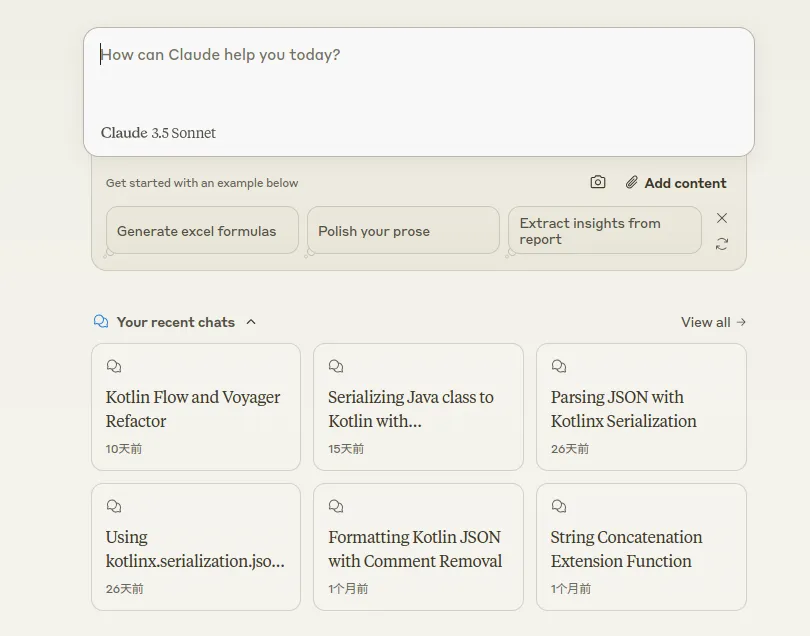Open Kotlin Flow and Voyager Refactor chat
The height and width of the screenshot is (636, 810).
[195, 409]
